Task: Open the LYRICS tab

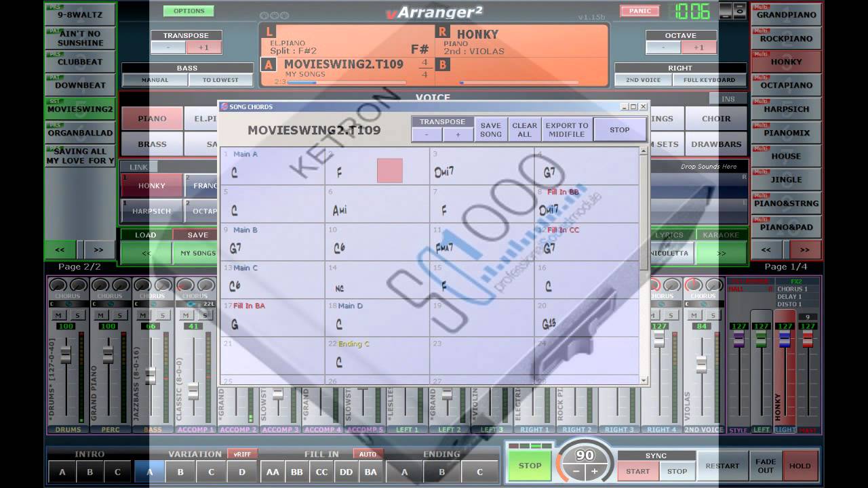Action: pos(669,235)
